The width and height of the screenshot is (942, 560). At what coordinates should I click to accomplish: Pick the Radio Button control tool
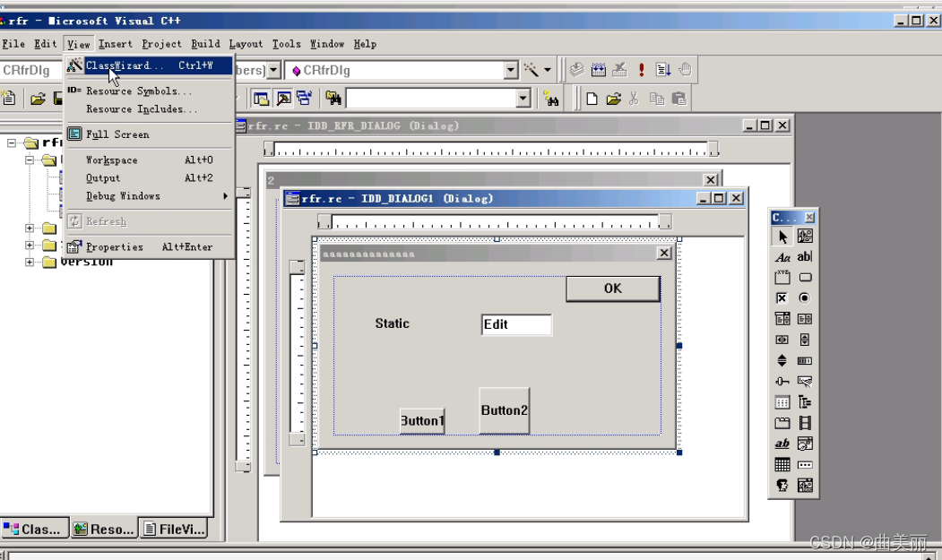[x=805, y=298]
